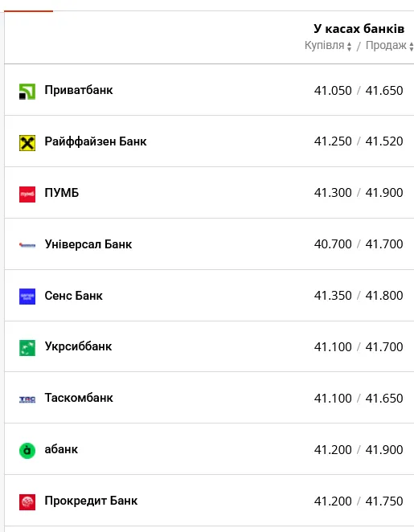Viewport: 414px width, 532px height.
Task: Open the Приватбанк bank name link
Action: point(79,90)
